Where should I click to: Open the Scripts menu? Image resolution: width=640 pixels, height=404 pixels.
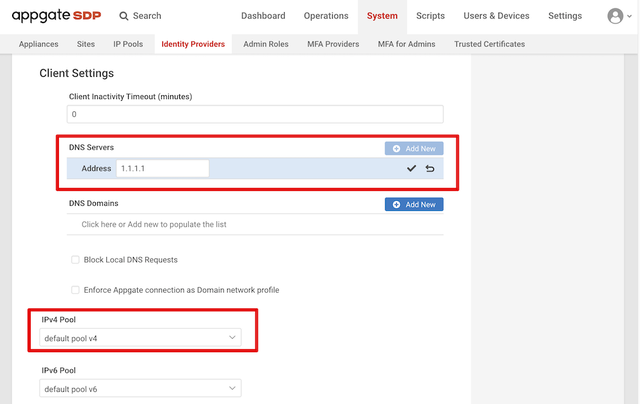430,16
